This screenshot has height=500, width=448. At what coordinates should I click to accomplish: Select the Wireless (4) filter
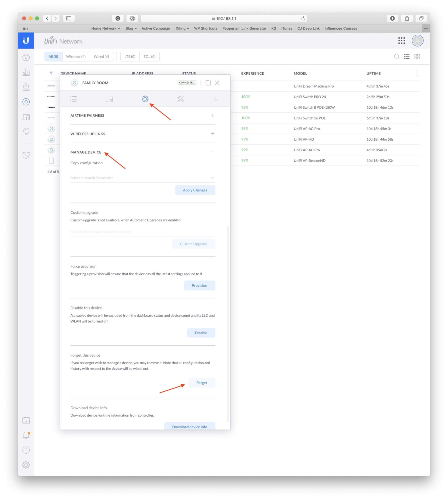pos(76,57)
